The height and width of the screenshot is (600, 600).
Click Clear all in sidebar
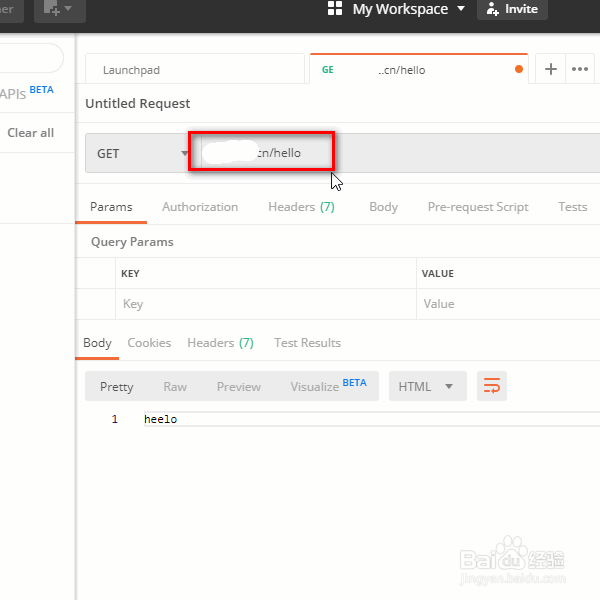pyautogui.click(x=31, y=133)
